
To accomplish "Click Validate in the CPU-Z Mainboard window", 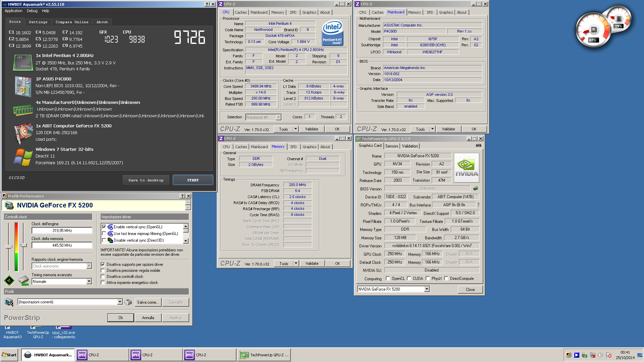I will (x=448, y=129).
